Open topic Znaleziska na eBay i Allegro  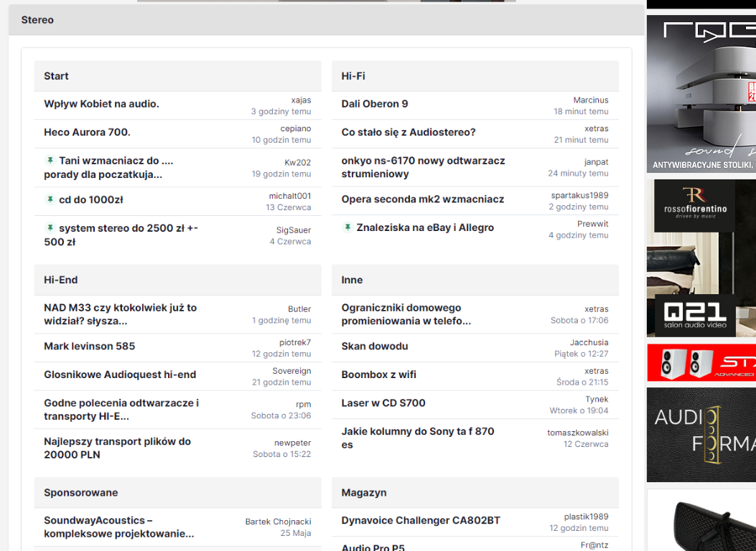pyautogui.click(x=425, y=227)
